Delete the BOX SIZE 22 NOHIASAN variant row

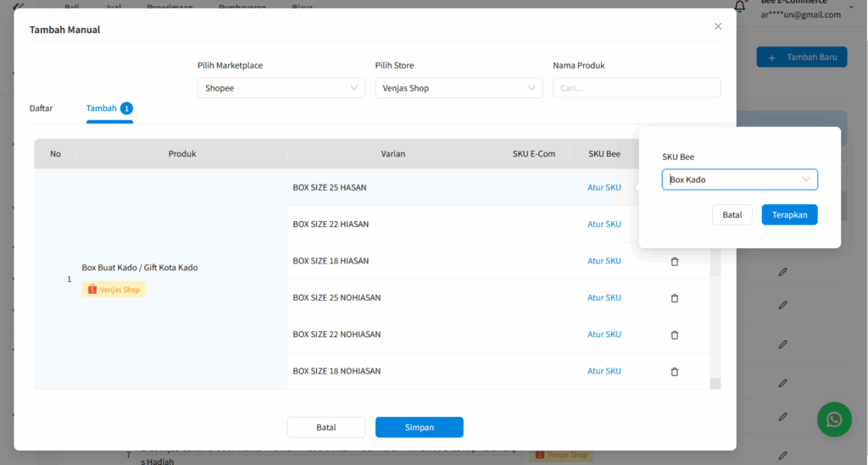coord(674,335)
